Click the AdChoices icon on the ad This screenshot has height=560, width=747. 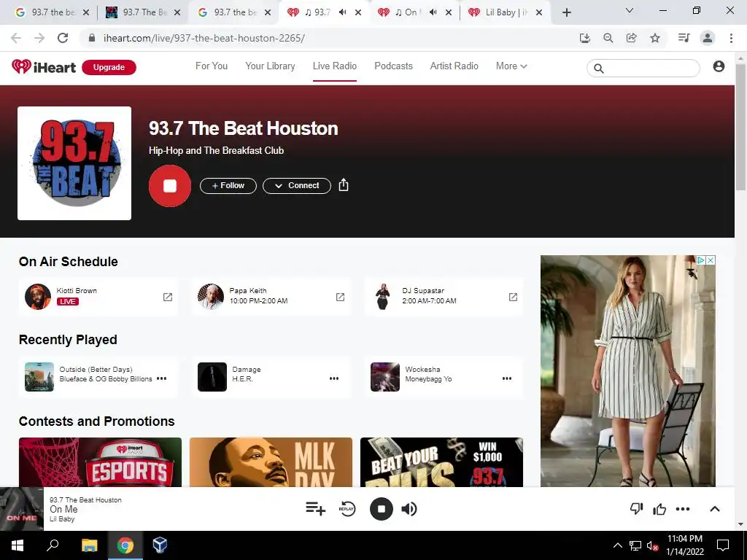(701, 260)
